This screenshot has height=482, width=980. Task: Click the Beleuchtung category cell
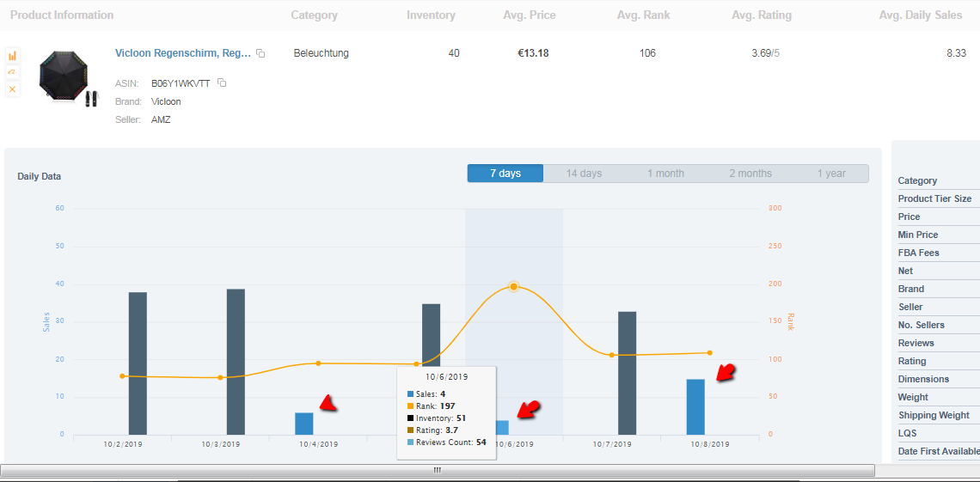[322, 53]
